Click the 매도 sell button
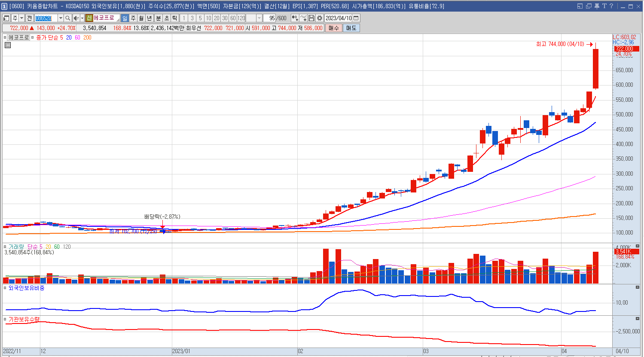 coord(351,28)
